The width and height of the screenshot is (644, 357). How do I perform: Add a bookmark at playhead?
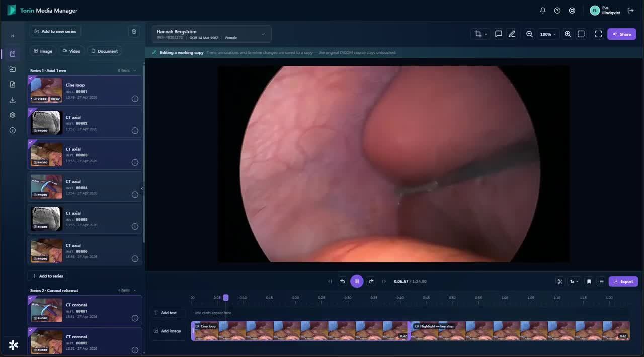589,281
